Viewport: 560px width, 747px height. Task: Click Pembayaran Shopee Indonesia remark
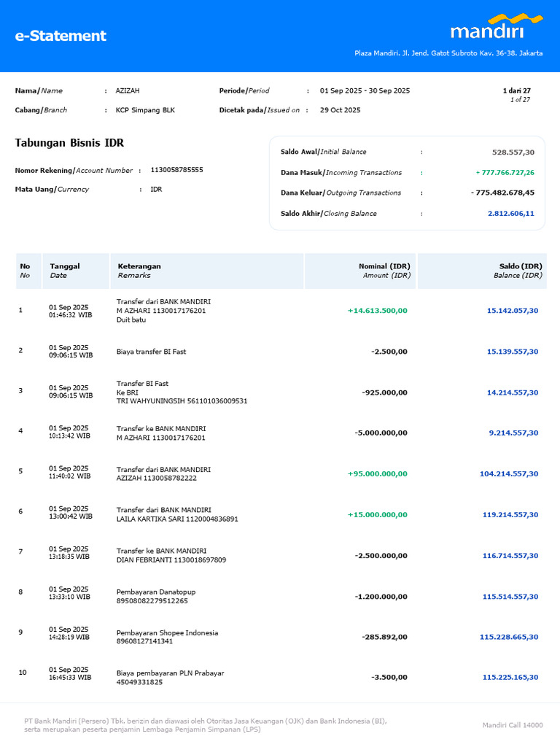(167, 633)
